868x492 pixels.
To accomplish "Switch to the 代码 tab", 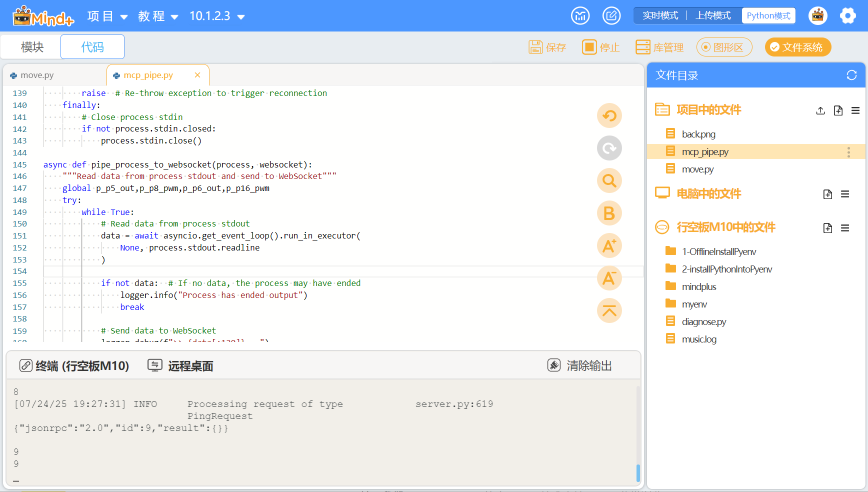I will pos(92,47).
